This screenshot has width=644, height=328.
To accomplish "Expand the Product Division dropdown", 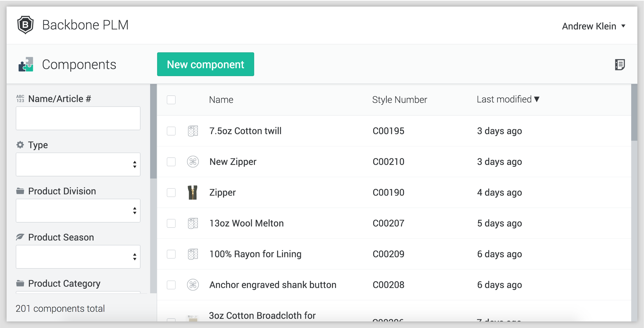I will pos(78,211).
